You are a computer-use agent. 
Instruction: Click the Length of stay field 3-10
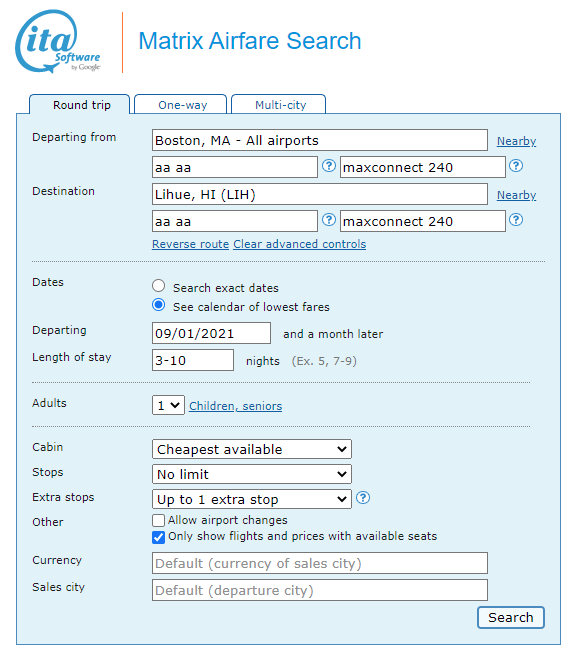[x=193, y=360]
